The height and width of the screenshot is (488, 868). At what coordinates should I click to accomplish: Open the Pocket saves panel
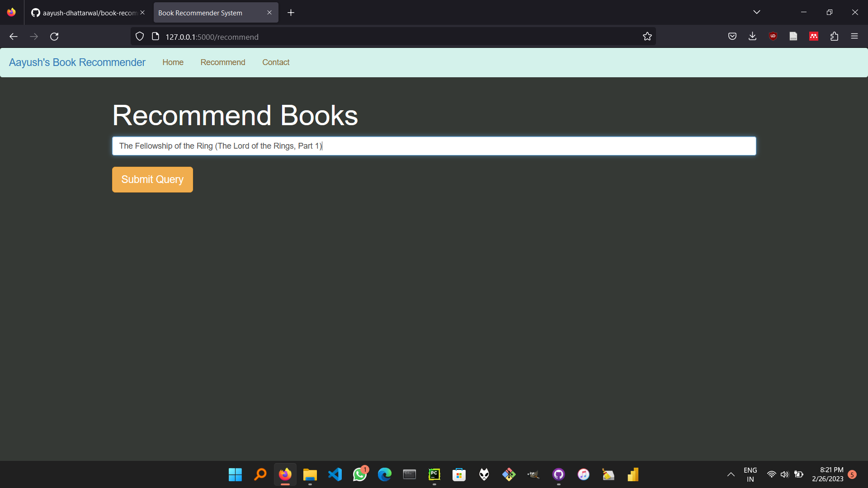pos(732,36)
